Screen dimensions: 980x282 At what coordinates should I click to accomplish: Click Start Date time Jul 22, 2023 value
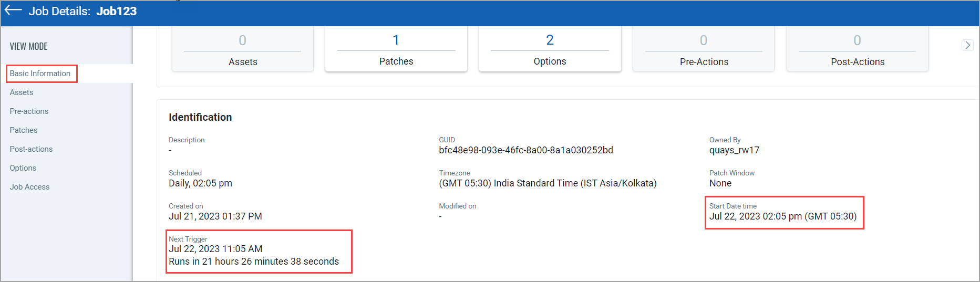pyautogui.click(x=783, y=216)
